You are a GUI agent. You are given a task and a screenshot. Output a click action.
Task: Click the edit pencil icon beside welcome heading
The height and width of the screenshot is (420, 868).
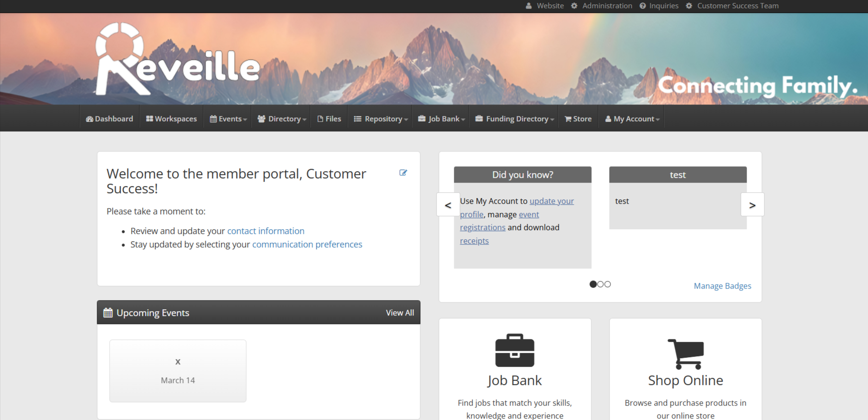tap(403, 173)
